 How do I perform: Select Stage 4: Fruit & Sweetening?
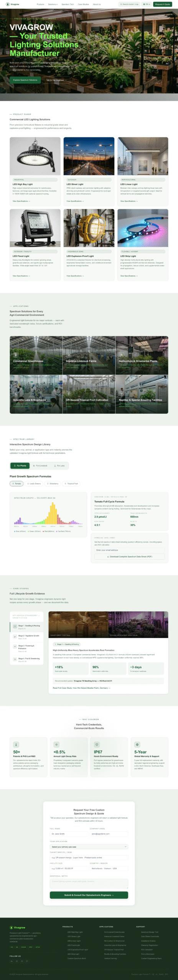point(26,660)
